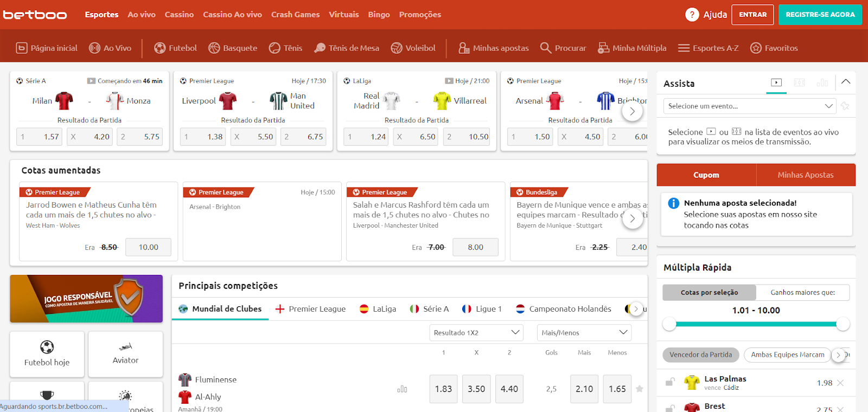868x412 pixels.
Task: Open the Selecione um evento dropdown
Action: (750, 106)
